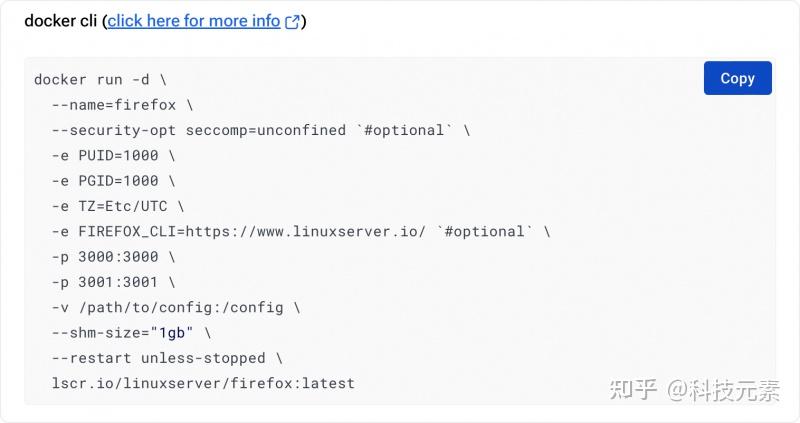800x423 pixels.
Task: Select the --name=firefox code line
Action: pos(122,104)
